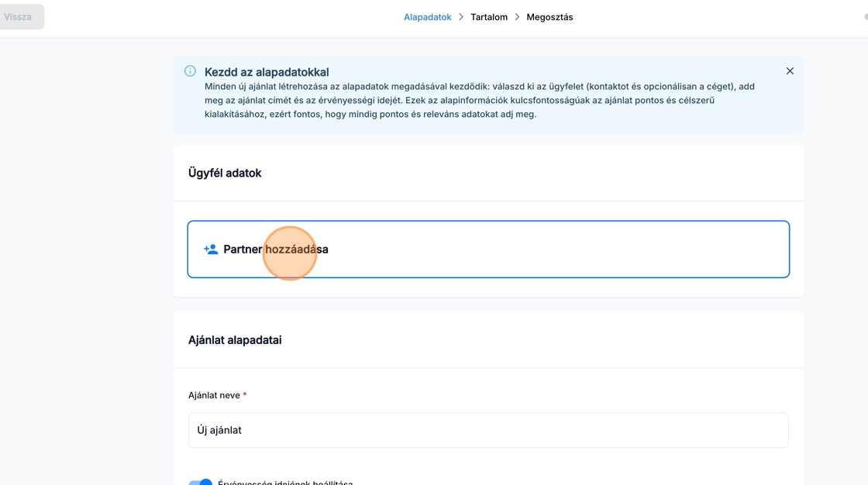Click the info icon in the blue banner
Viewport: 868px width, 485px height.
click(x=190, y=71)
